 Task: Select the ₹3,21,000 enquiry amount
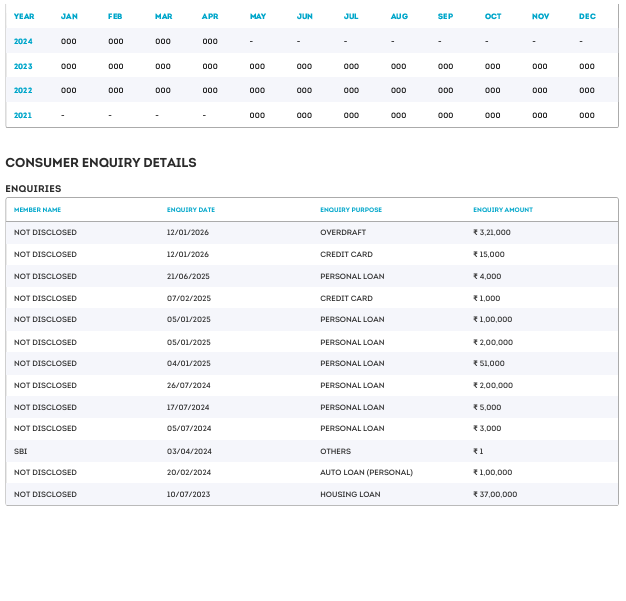491,232
